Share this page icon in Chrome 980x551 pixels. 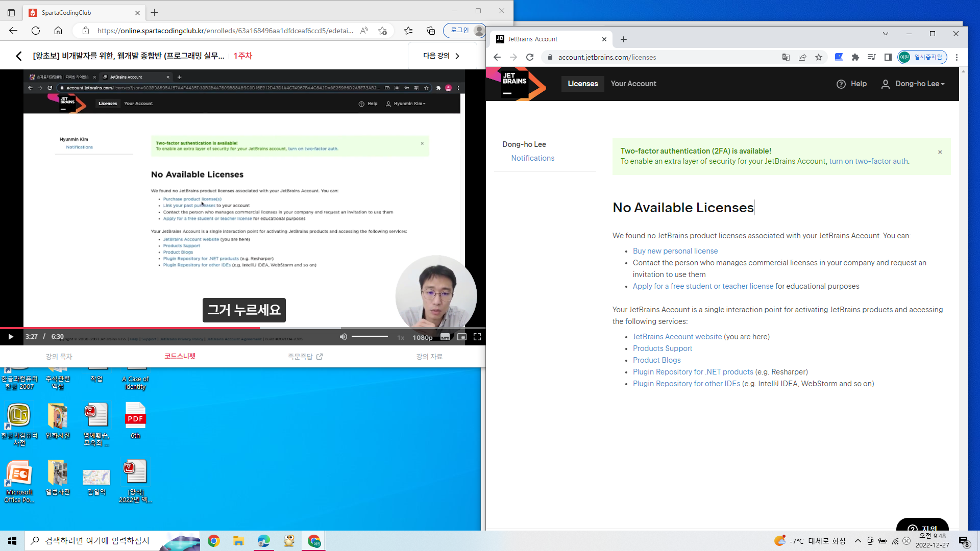click(802, 57)
